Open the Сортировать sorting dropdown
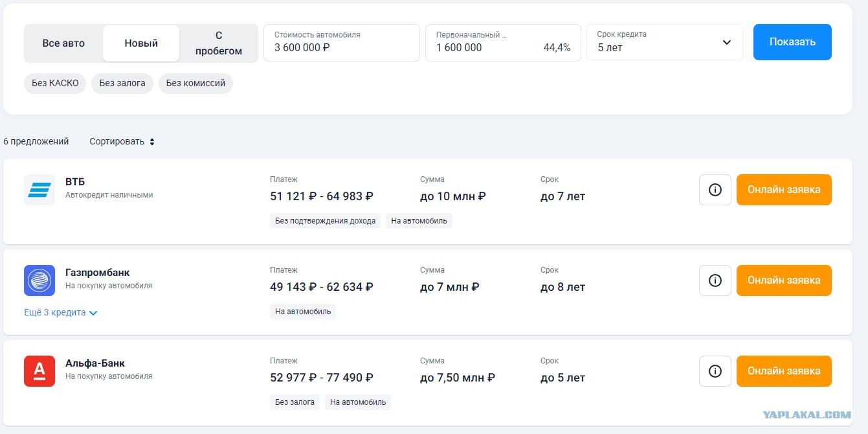 (x=122, y=141)
